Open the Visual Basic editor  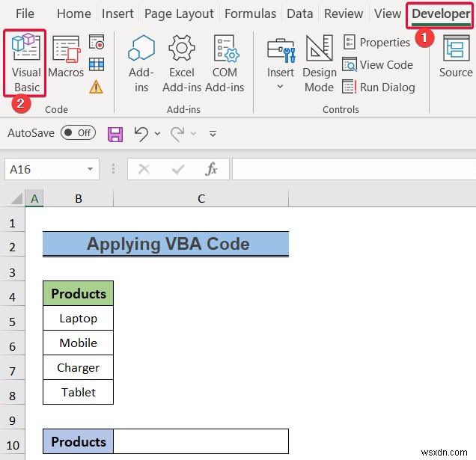click(x=25, y=63)
